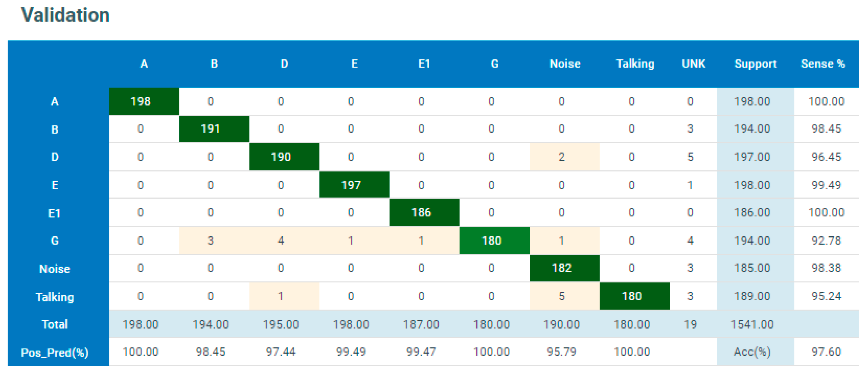Select the Total row label
This screenshot has height=375, width=868.
click(55, 324)
